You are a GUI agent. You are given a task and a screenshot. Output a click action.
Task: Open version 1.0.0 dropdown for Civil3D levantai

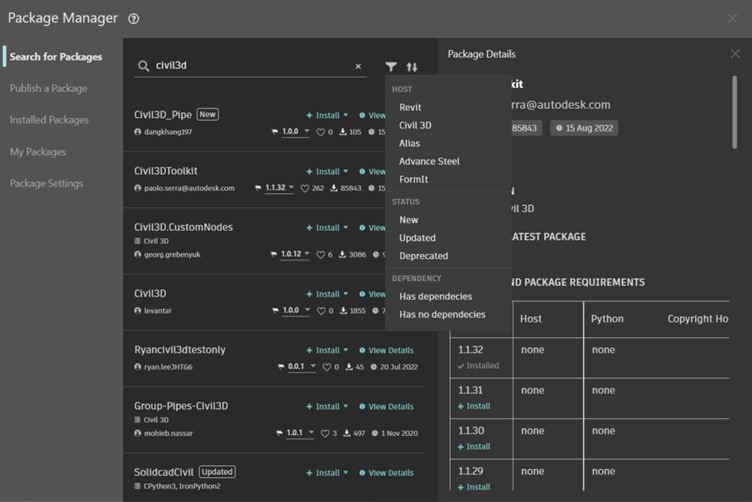coord(296,310)
